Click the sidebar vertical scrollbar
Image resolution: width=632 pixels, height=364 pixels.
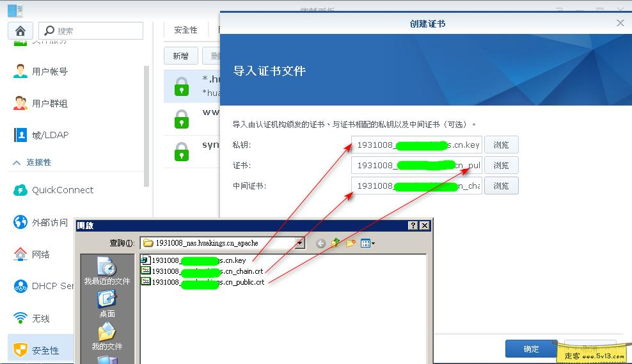(146, 126)
